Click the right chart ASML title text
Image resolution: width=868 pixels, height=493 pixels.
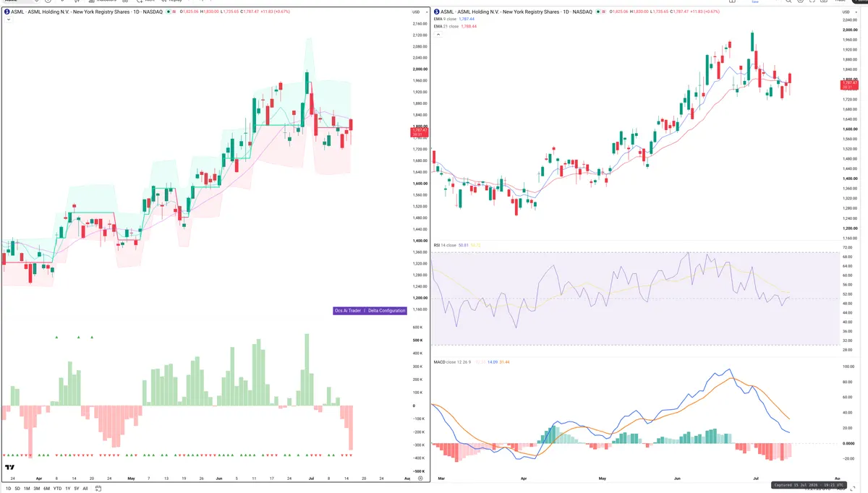[x=516, y=12]
